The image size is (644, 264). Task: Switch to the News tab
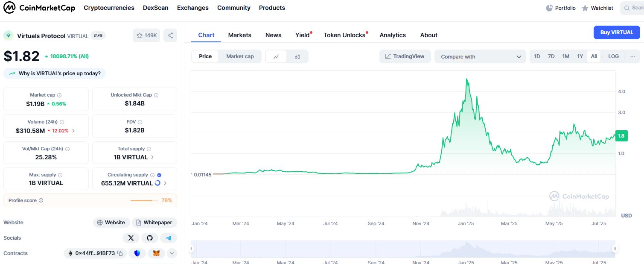(274, 35)
